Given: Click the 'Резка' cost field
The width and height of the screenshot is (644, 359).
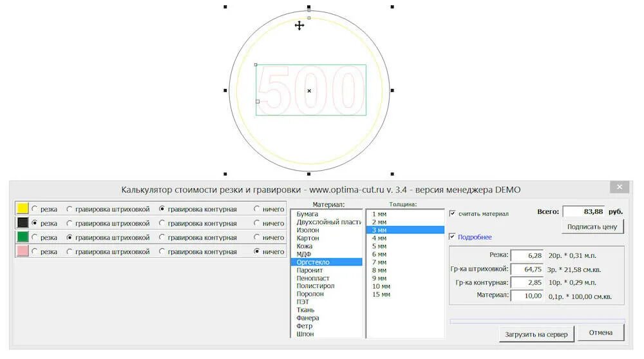Looking at the screenshot, I should click(x=527, y=255).
